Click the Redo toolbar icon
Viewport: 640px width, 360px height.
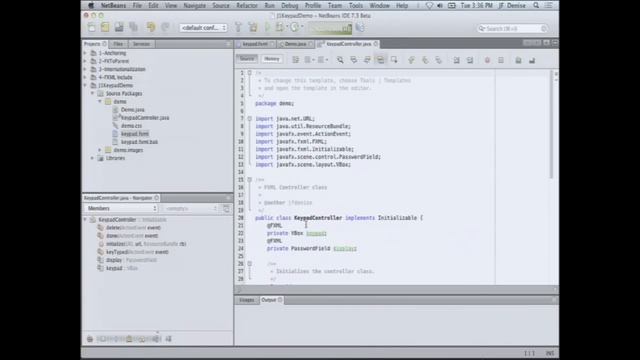point(165,27)
